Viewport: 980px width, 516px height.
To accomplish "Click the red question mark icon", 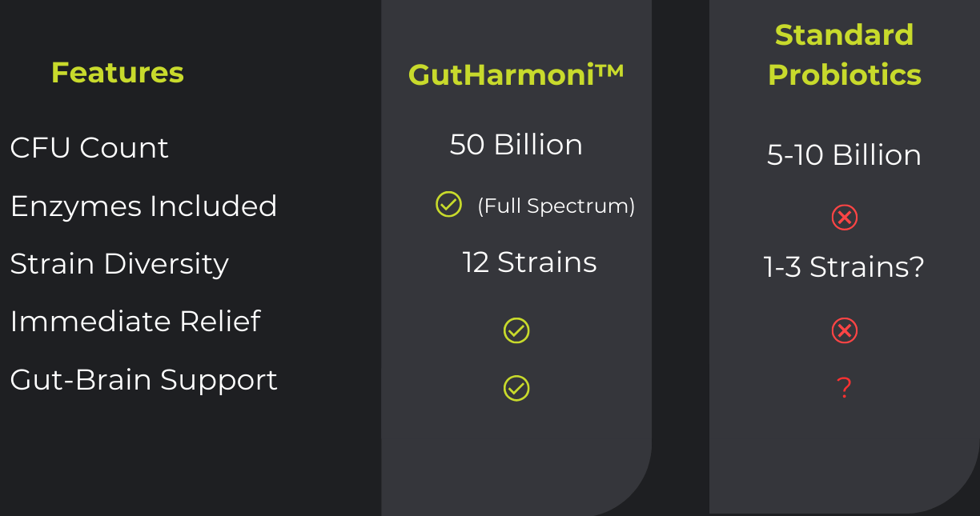I will tap(844, 388).
